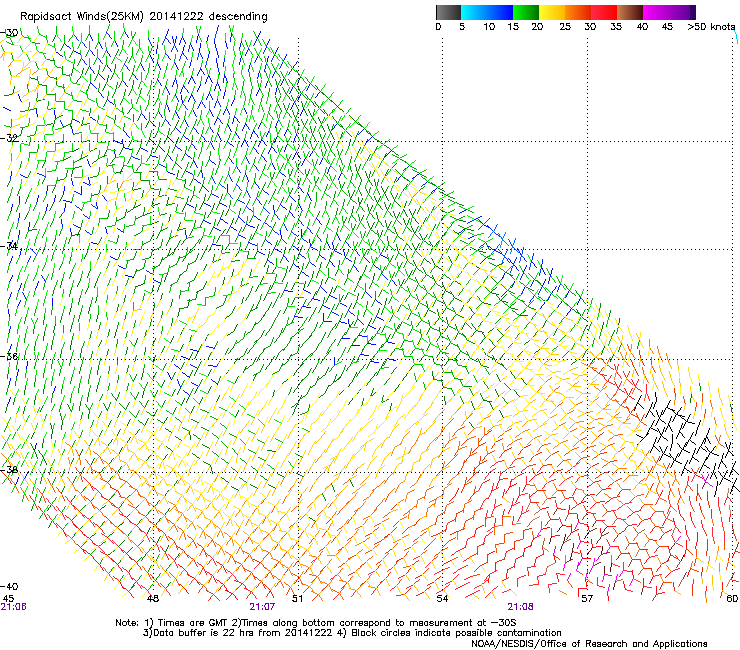Click the '30' label under the color legend

[590, 27]
